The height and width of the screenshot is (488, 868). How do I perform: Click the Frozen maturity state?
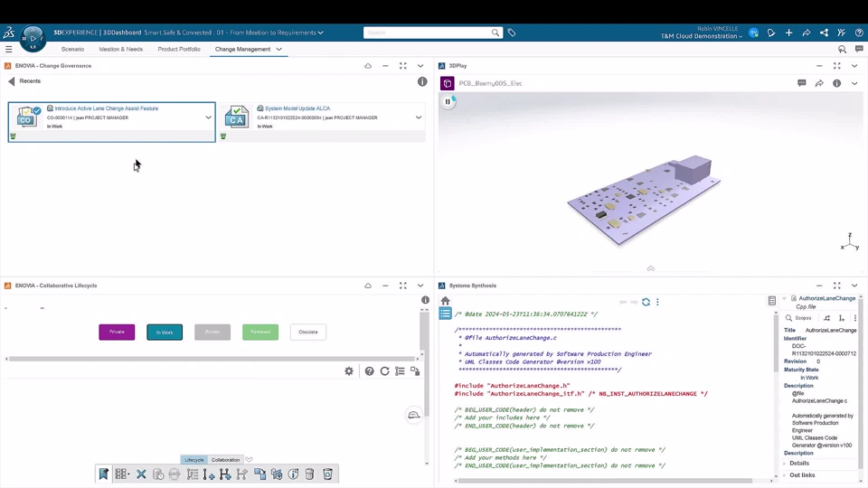point(212,332)
